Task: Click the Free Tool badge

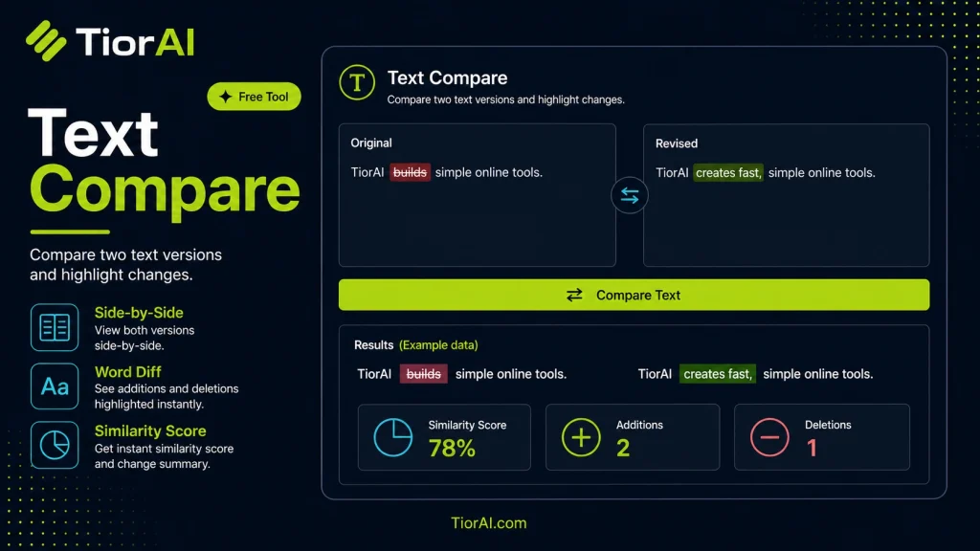Action: 254,97
